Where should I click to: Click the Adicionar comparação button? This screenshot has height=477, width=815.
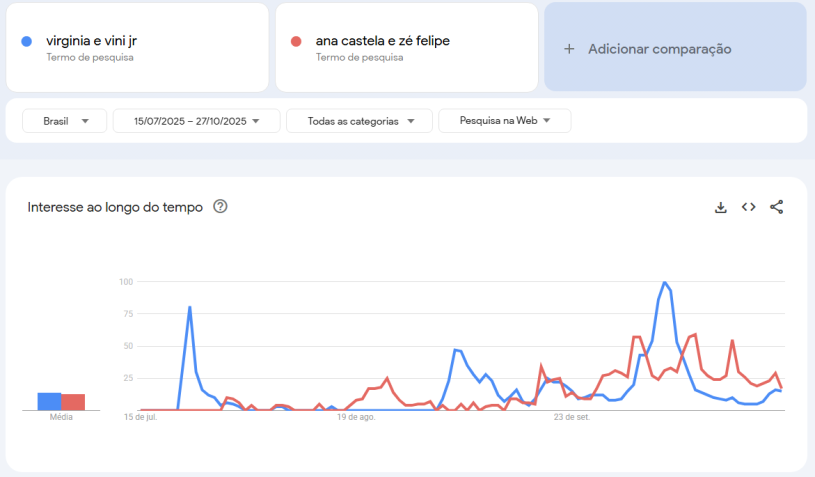[659, 49]
